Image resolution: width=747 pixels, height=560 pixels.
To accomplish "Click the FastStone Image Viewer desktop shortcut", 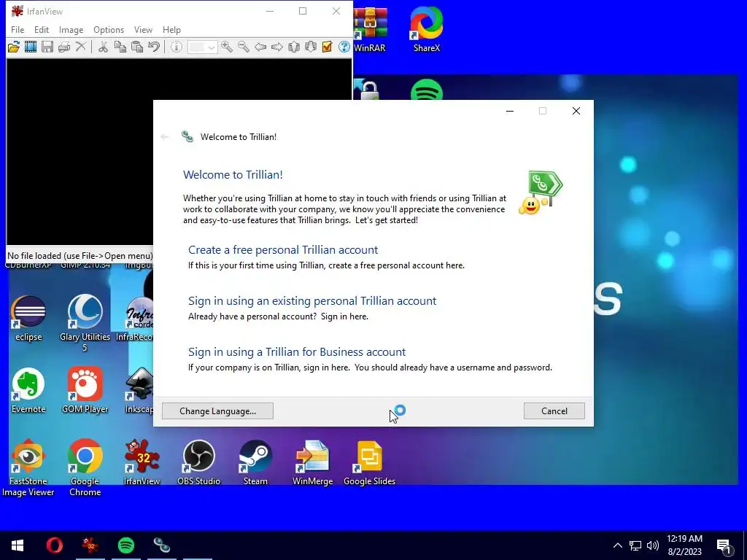I will click(28, 467).
